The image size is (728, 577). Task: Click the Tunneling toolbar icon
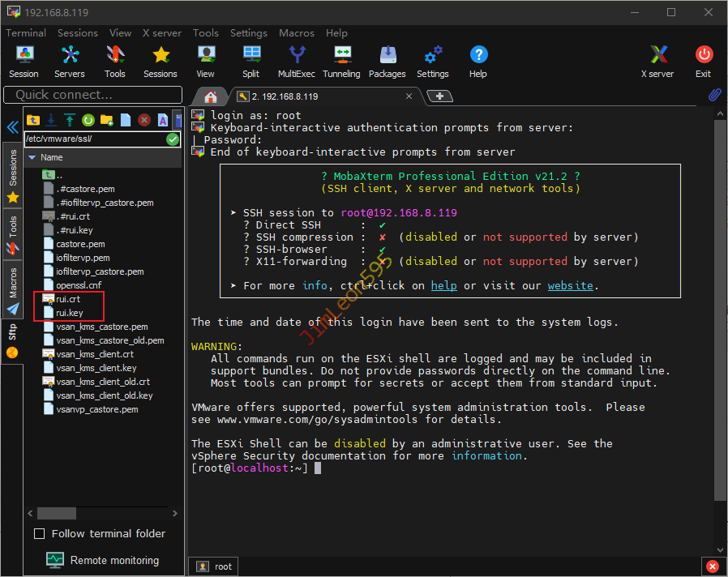(341, 62)
